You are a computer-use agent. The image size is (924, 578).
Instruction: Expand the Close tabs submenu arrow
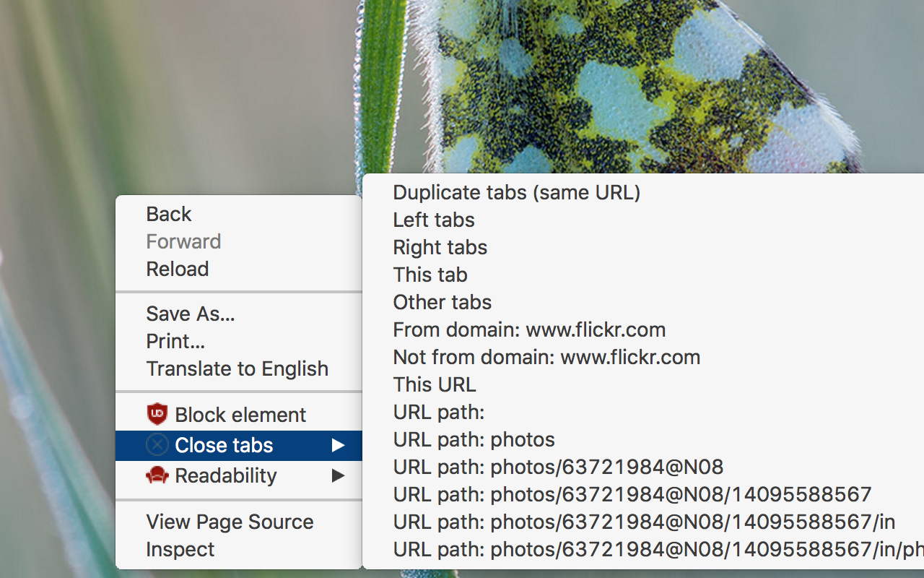(339, 445)
